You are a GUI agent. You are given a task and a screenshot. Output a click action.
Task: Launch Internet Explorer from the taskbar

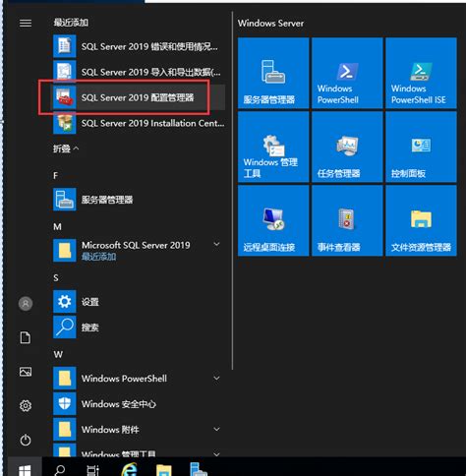pyautogui.click(x=129, y=469)
